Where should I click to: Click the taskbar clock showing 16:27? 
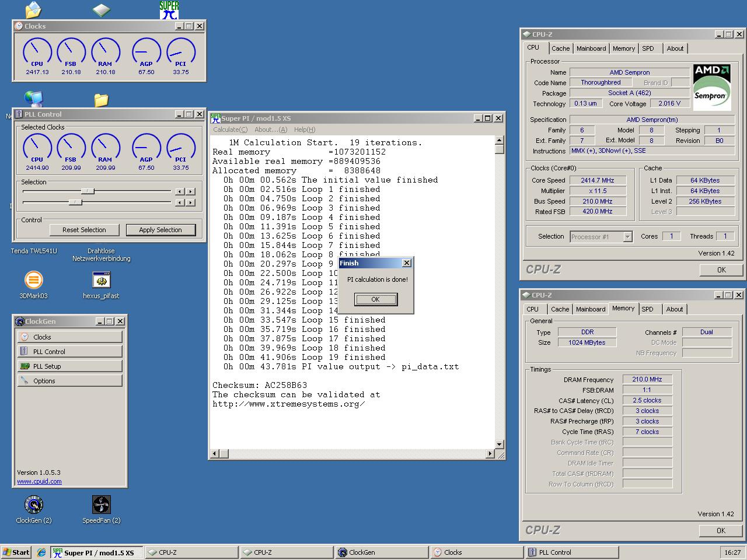point(732,552)
